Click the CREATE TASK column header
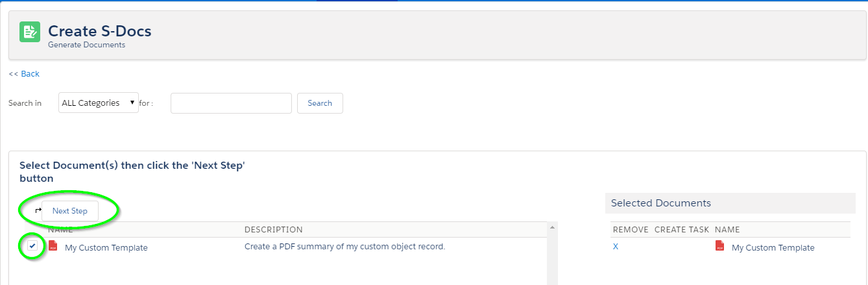 click(x=681, y=229)
